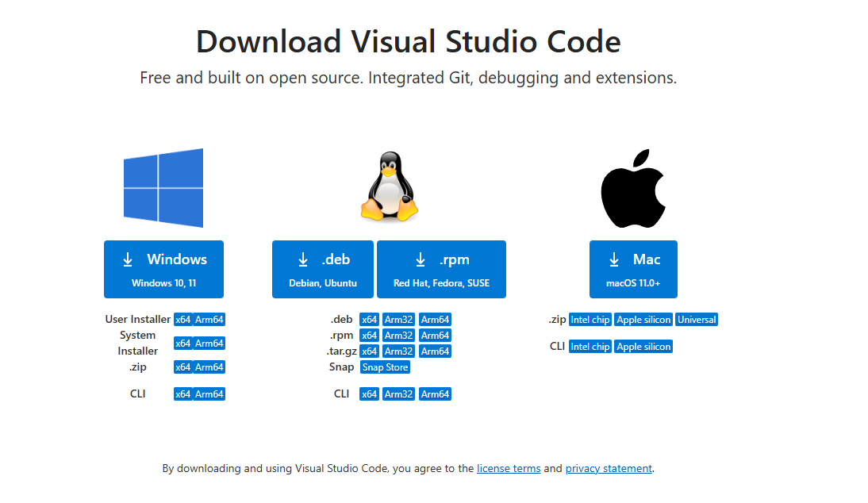Download Linux .tar.gz x64 archive
Screen dimensions: 868x503
coord(369,351)
